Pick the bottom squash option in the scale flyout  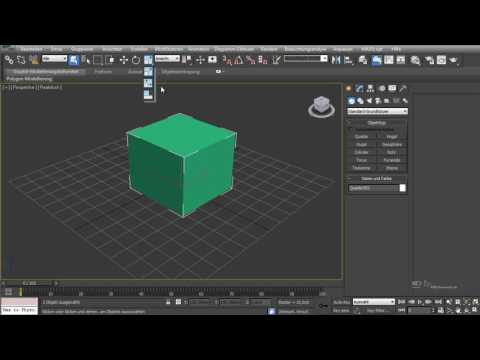(148, 94)
